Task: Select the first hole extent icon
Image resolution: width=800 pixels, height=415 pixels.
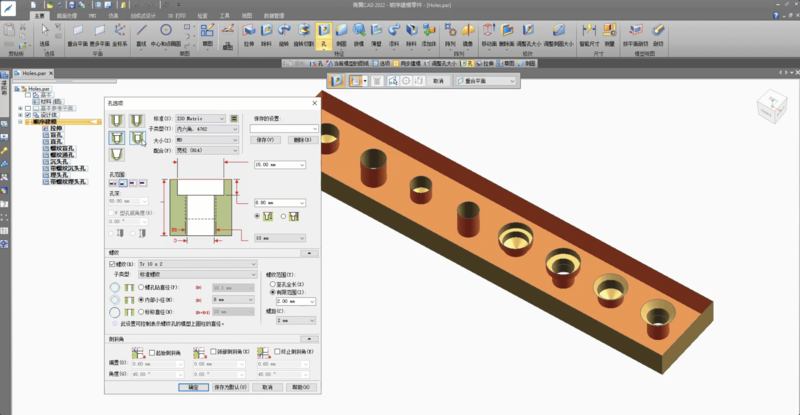Action: 114,184
